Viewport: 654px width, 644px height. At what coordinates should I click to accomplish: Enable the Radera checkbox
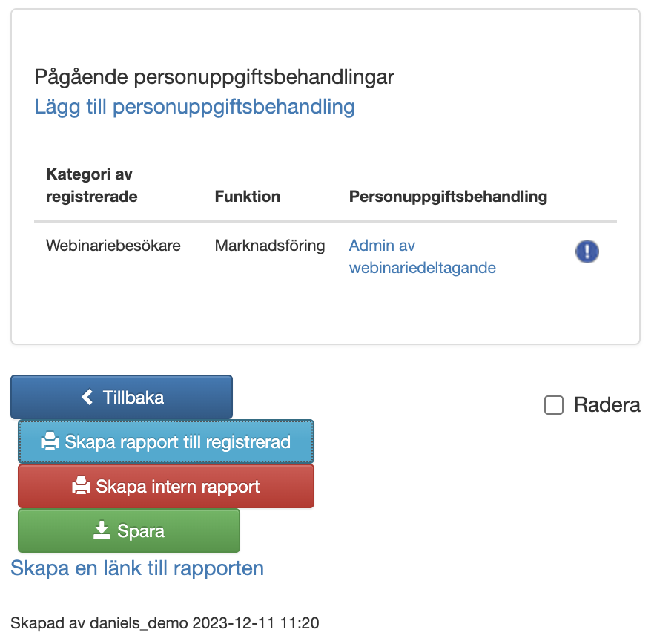[x=553, y=405]
